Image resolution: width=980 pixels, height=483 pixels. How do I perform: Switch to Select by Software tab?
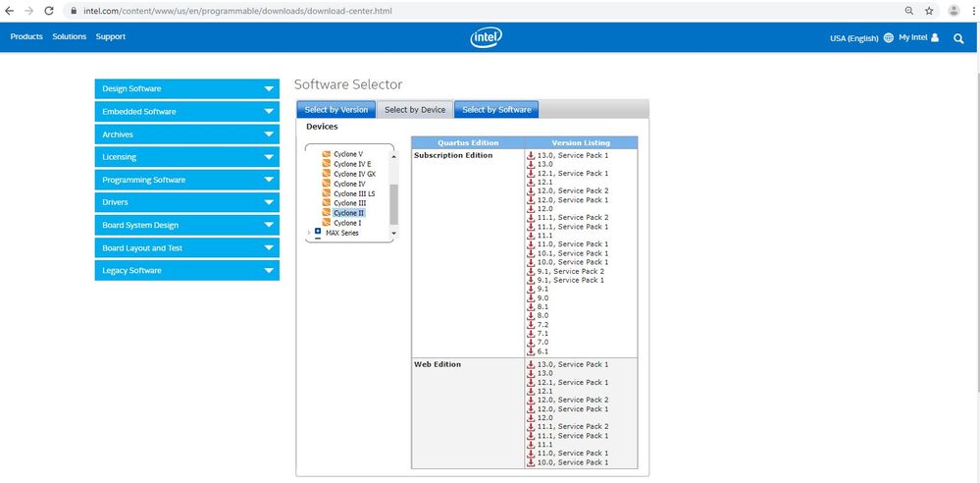[x=496, y=110]
